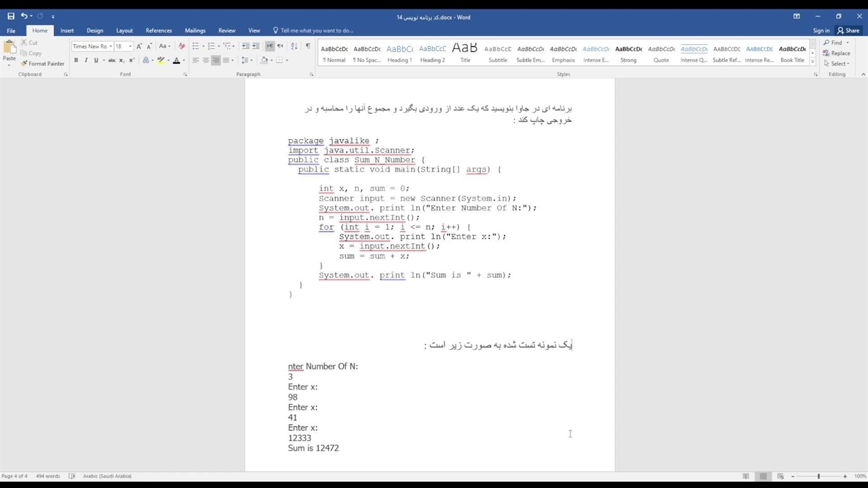The height and width of the screenshot is (488, 868).
Task: Increase the paragraph indent
Action: (x=256, y=46)
